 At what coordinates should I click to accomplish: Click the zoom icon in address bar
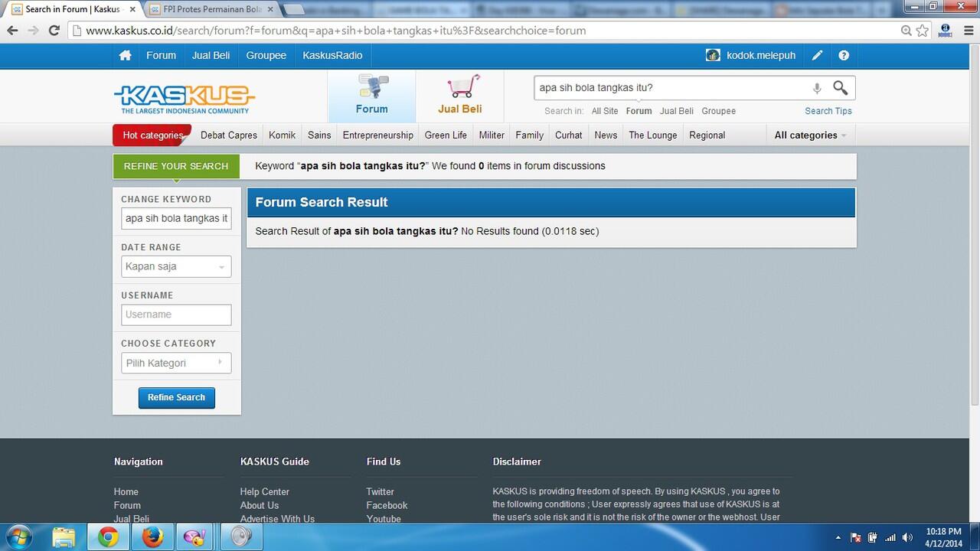click(x=906, y=31)
